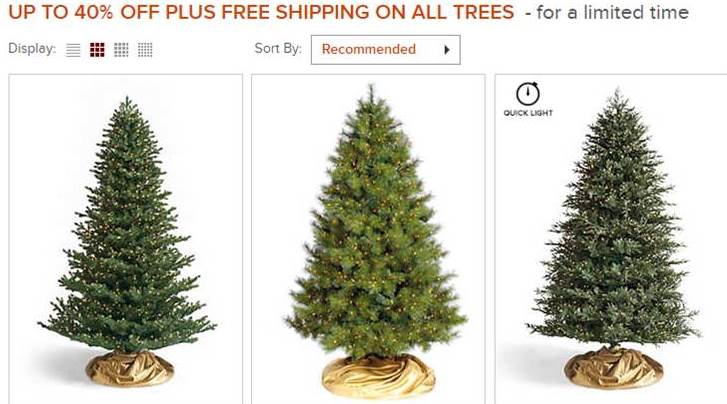Open the Sort By Recommended dropdown

pyautogui.click(x=386, y=50)
